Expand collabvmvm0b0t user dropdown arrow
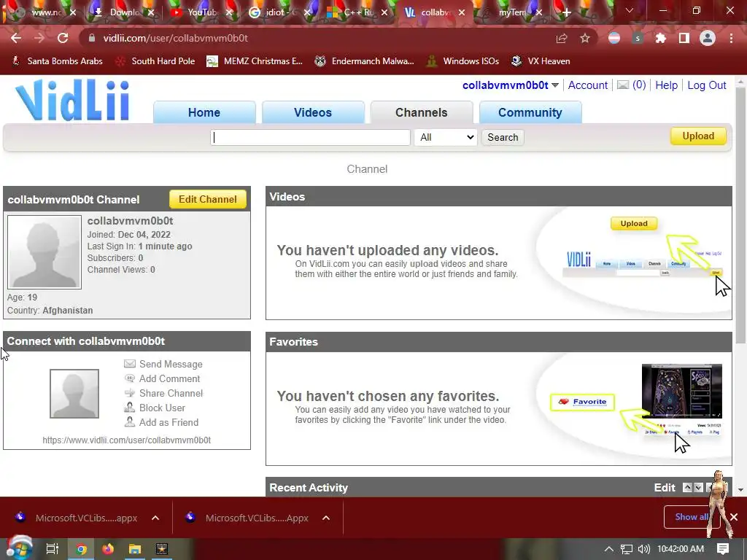This screenshot has width=747, height=560. click(x=555, y=85)
